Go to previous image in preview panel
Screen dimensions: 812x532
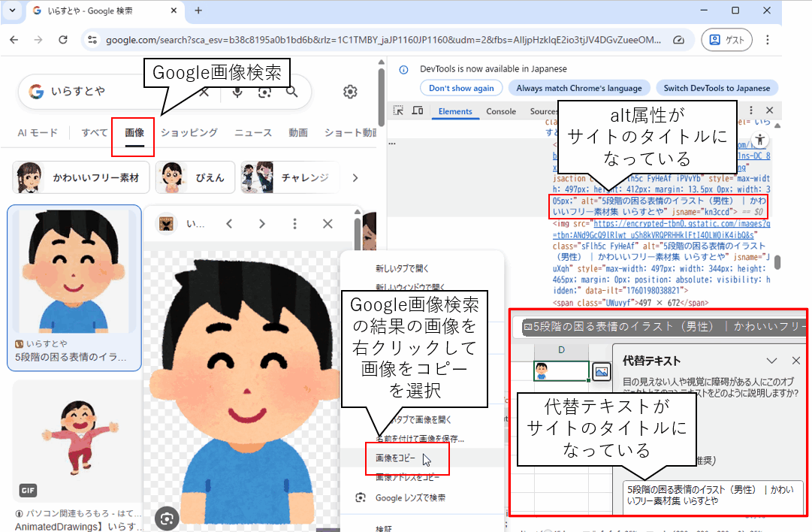(x=229, y=224)
